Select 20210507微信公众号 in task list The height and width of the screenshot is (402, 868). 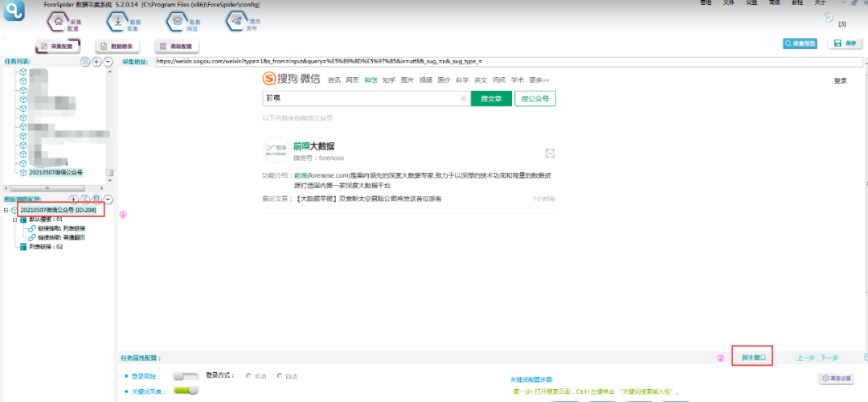pyautogui.click(x=56, y=172)
